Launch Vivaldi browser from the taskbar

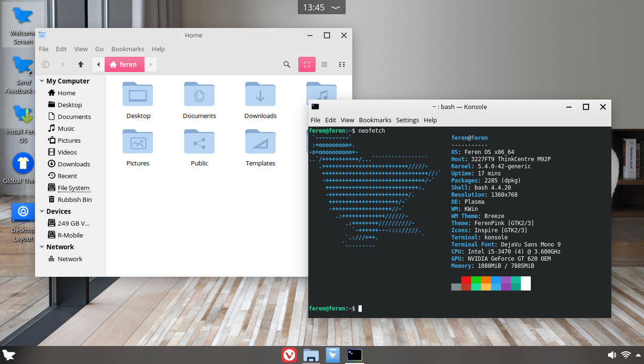click(289, 355)
